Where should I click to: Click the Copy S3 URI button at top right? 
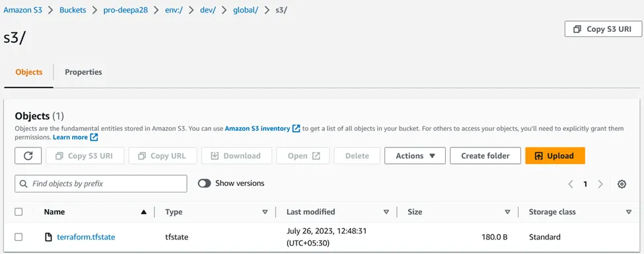(x=603, y=29)
